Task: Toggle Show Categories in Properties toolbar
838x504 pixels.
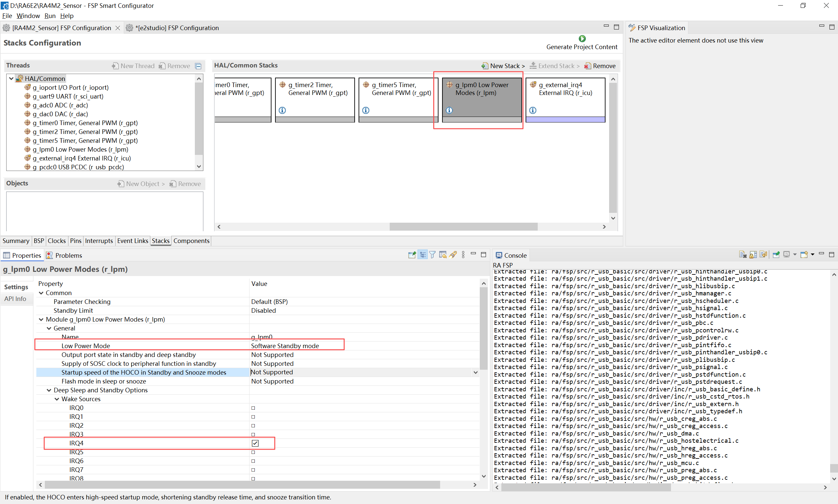Action: coord(422,255)
